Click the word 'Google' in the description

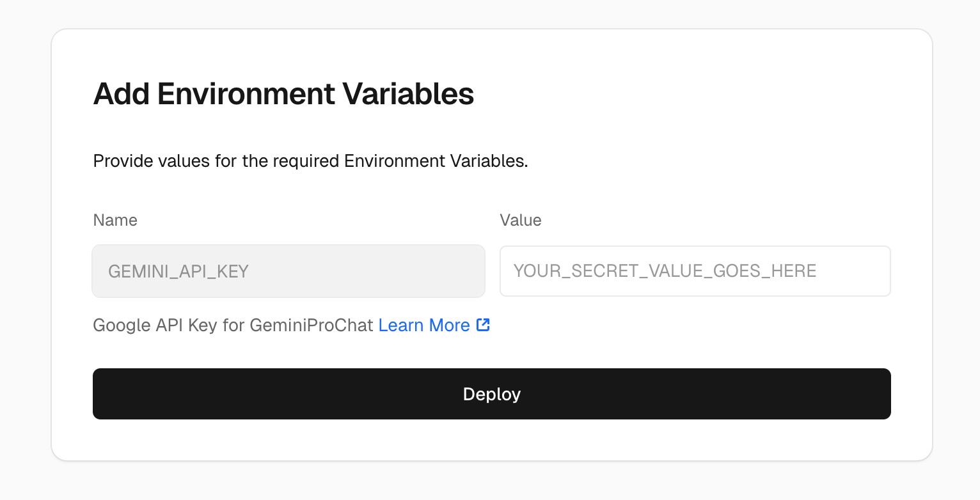[x=122, y=325]
